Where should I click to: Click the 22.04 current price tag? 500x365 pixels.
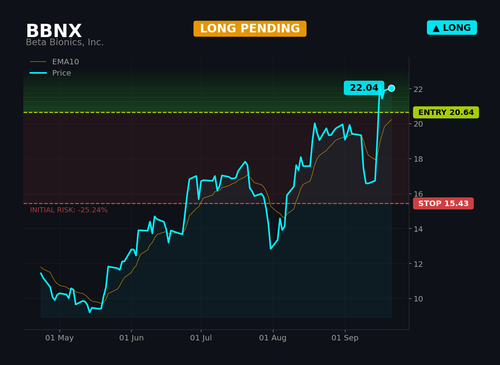click(x=364, y=88)
